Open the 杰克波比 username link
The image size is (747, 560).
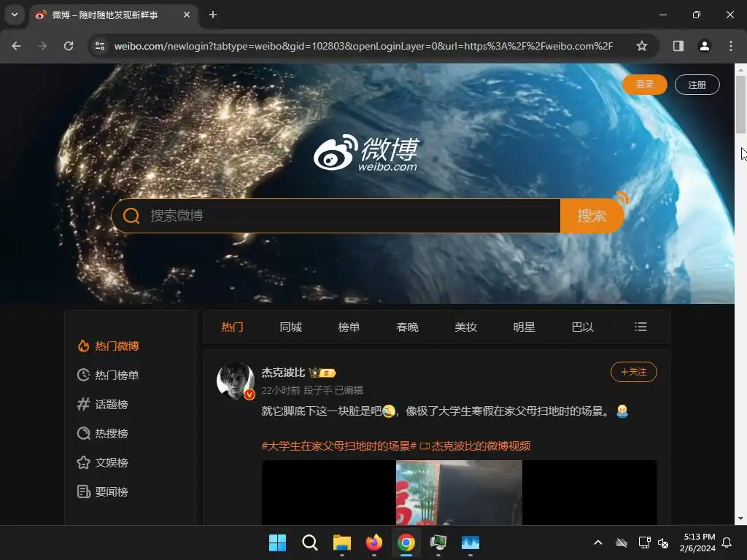click(x=283, y=373)
